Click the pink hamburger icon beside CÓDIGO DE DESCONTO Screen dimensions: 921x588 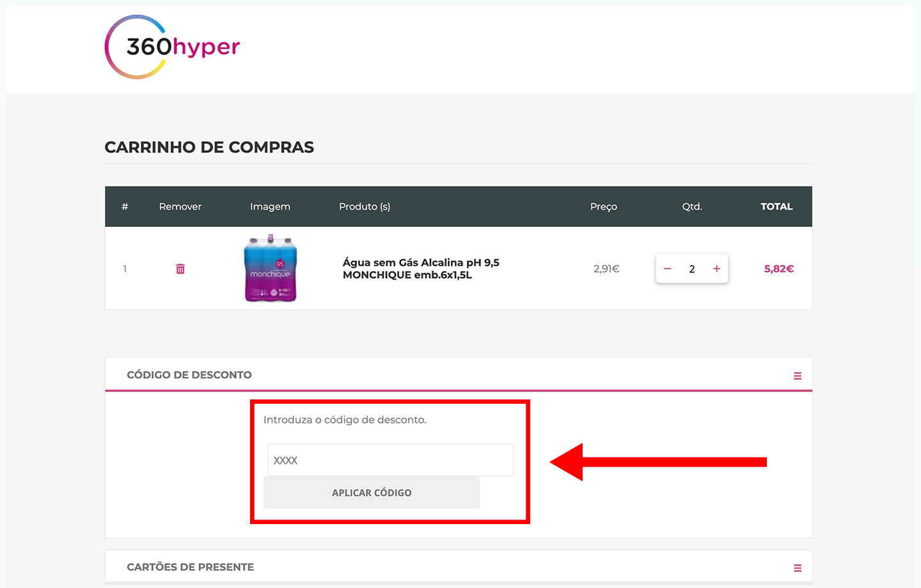click(797, 375)
